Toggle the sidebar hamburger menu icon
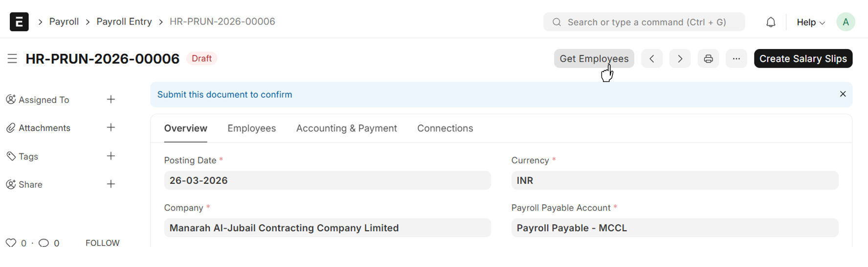The width and height of the screenshot is (868, 267). tap(12, 59)
